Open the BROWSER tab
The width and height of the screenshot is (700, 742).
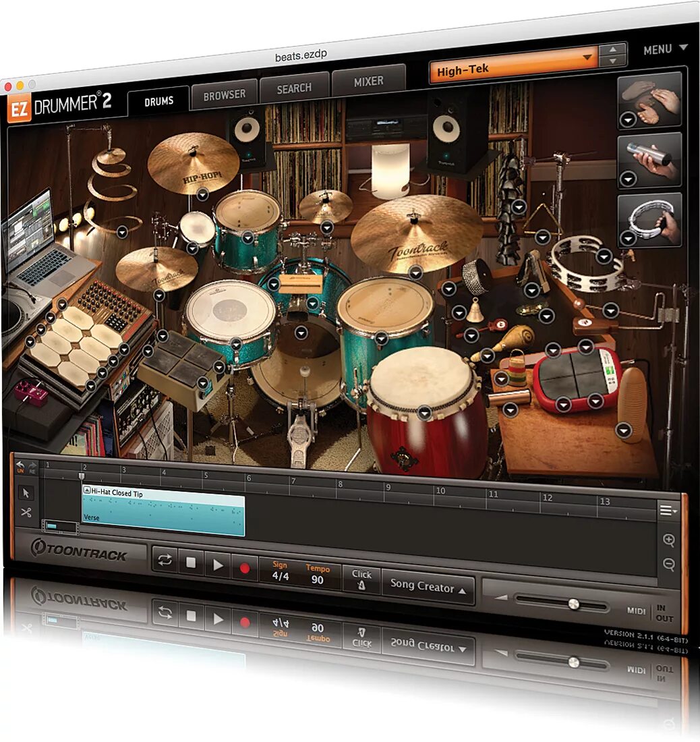pyautogui.click(x=224, y=94)
